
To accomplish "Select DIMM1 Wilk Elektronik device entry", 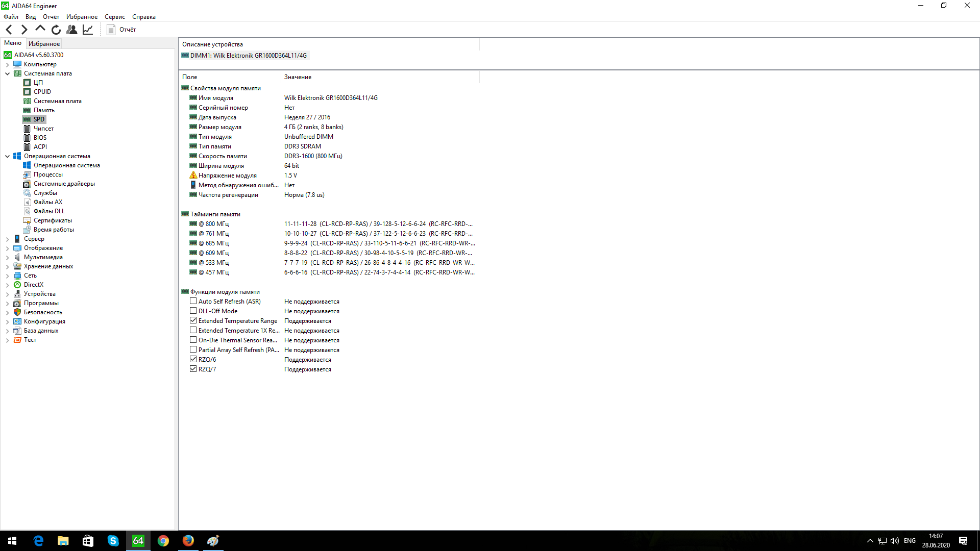I will 244,56.
